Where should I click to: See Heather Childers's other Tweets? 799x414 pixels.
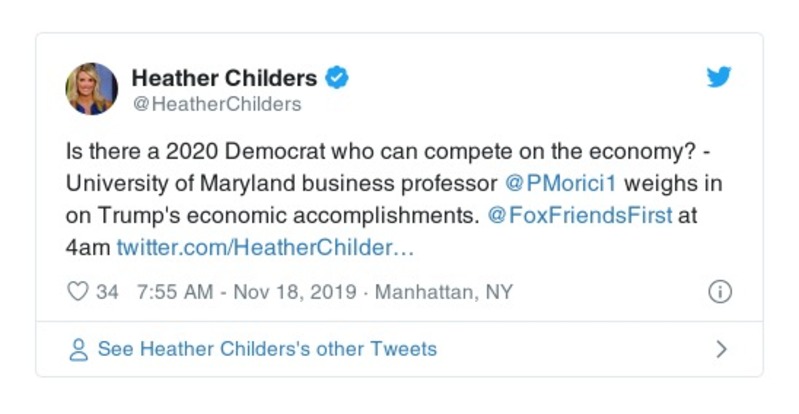coord(267,349)
